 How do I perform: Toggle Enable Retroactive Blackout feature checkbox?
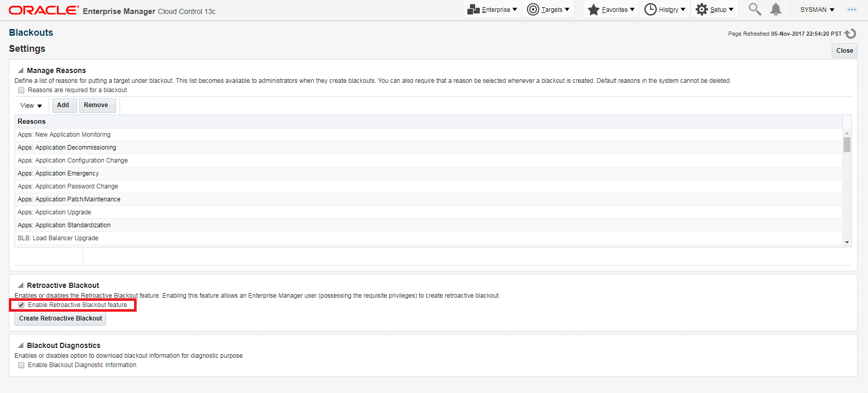click(x=21, y=305)
